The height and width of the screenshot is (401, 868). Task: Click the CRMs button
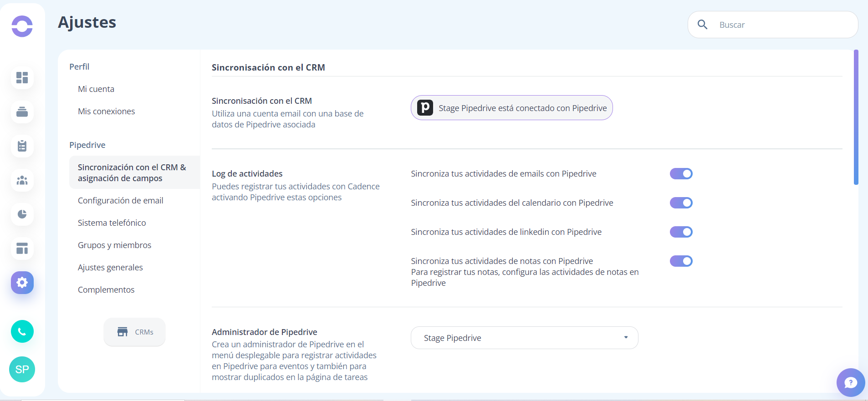coord(134,332)
